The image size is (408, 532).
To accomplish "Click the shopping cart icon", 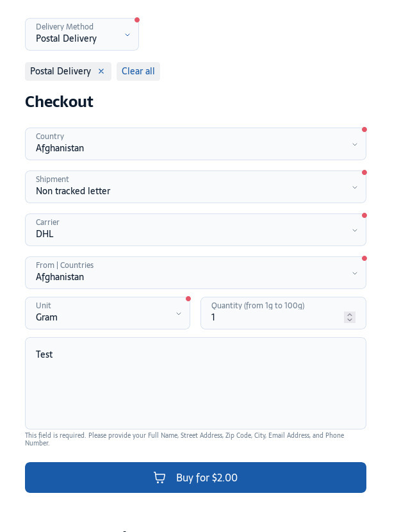I will (159, 478).
